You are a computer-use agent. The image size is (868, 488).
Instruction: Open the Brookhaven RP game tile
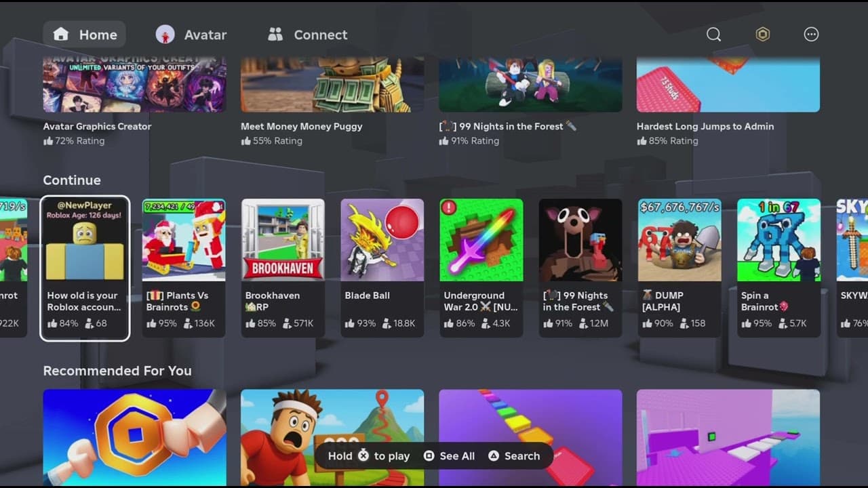(x=283, y=268)
